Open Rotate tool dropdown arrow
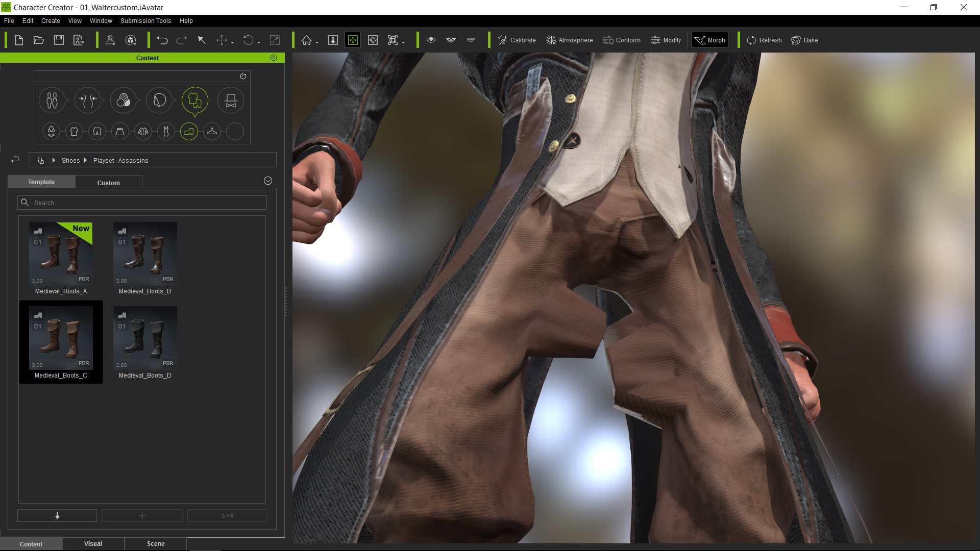 click(x=259, y=42)
